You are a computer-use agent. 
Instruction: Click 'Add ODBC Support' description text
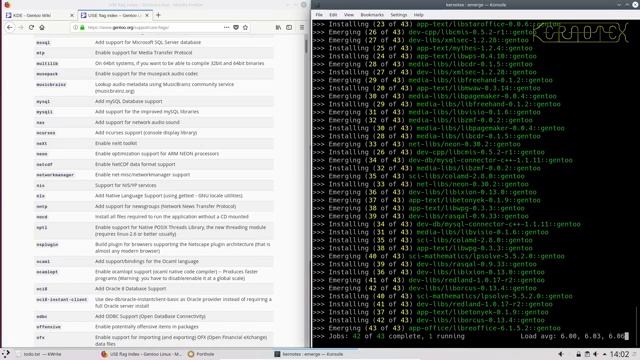[x=150, y=316]
